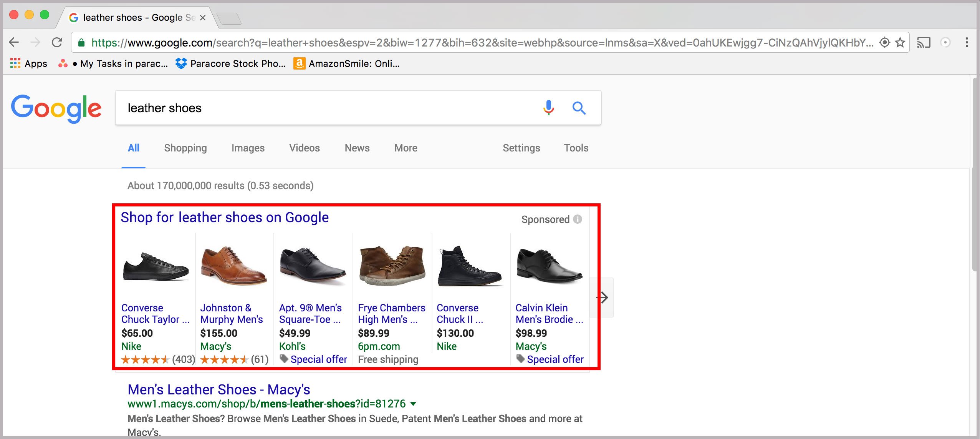
Task: Open the Settings menu
Action: pos(521,148)
